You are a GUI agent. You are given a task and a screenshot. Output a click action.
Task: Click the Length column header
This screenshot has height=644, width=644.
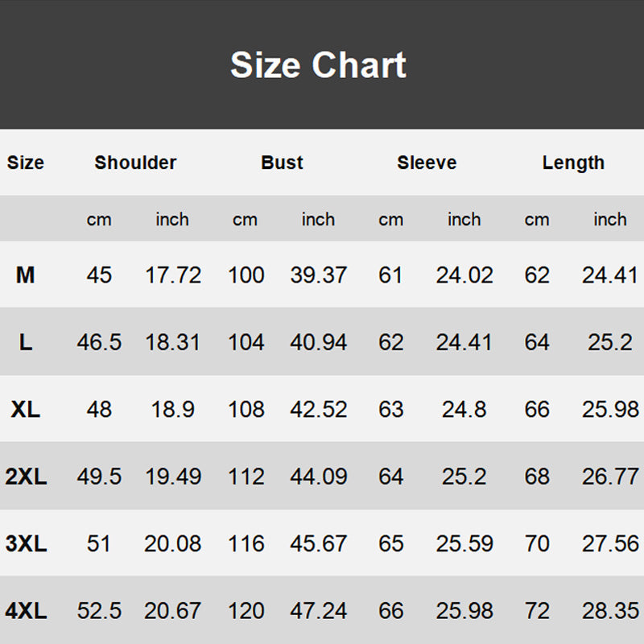tap(573, 163)
